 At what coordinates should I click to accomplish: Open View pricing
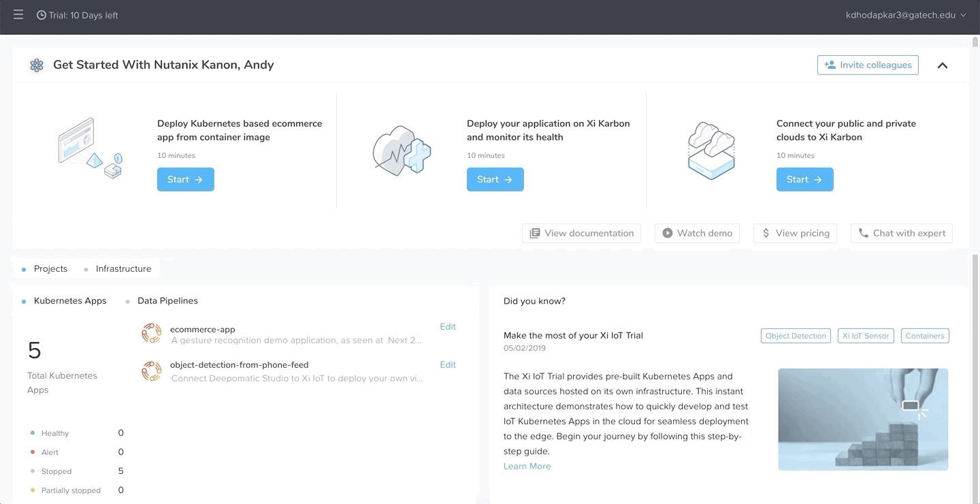click(796, 233)
